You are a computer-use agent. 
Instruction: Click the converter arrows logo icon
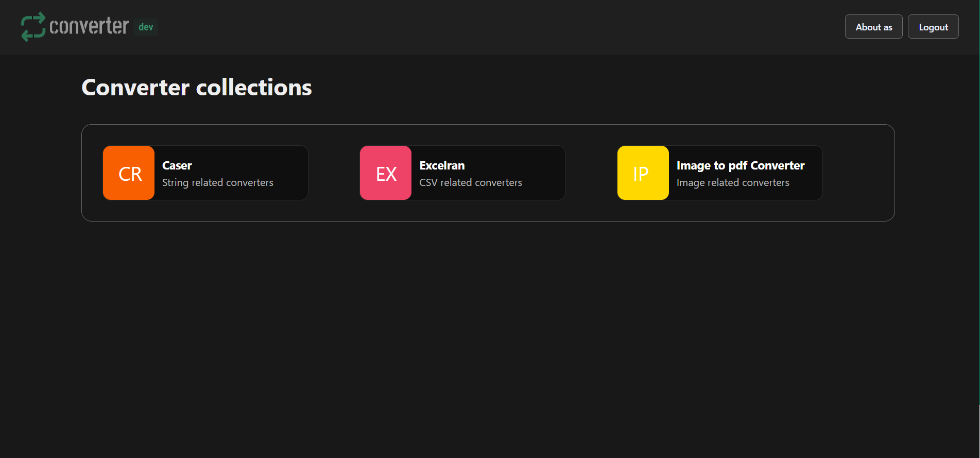click(x=33, y=27)
